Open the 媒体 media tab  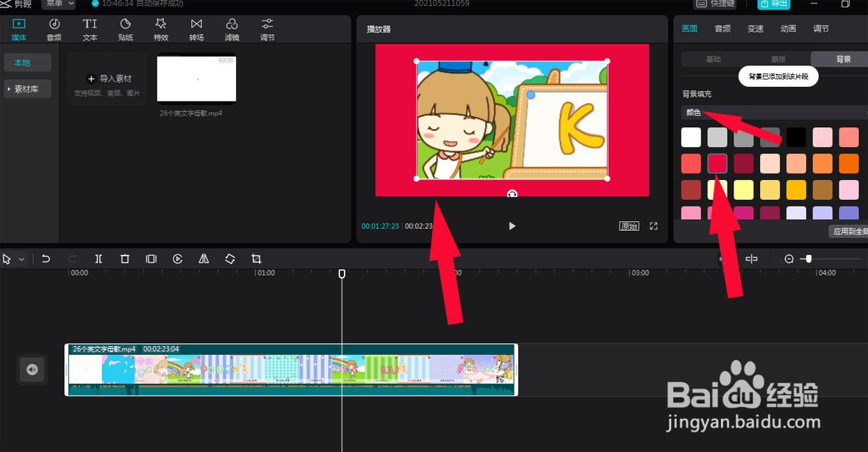click(19, 30)
